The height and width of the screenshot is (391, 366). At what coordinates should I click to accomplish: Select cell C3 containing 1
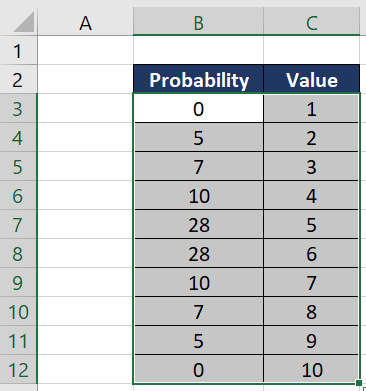click(x=312, y=108)
